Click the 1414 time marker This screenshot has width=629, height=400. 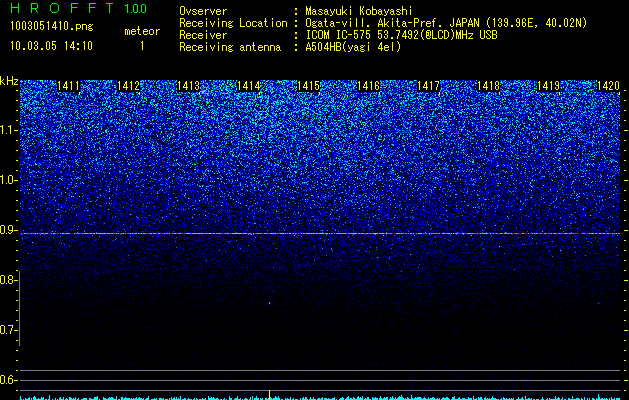click(249, 86)
